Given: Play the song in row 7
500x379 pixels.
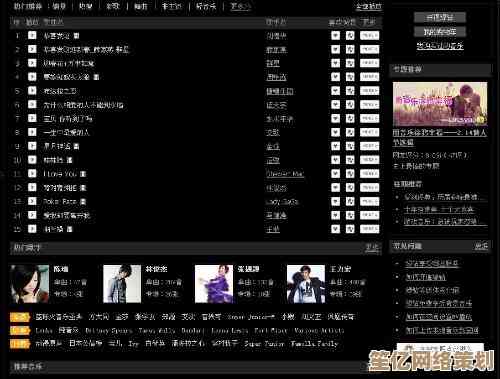Looking at the screenshot, I should 32,118.
